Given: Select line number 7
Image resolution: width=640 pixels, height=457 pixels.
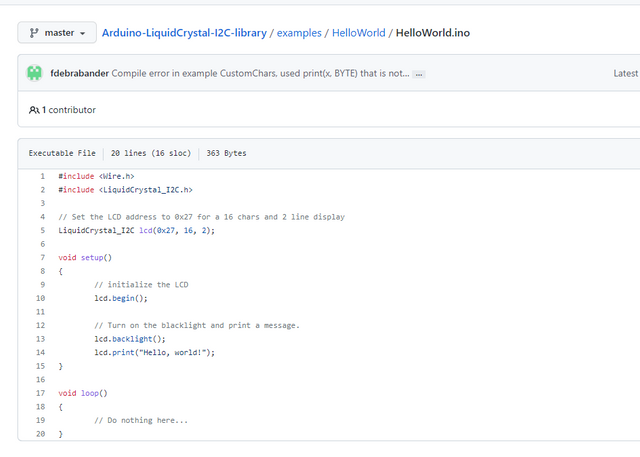Looking at the screenshot, I should pyautogui.click(x=42, y=257).
